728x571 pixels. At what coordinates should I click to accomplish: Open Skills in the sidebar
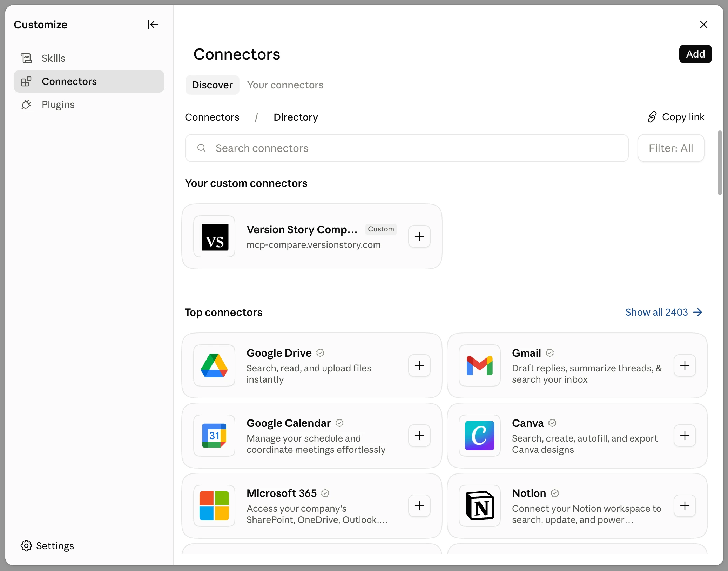click(89, 58)
